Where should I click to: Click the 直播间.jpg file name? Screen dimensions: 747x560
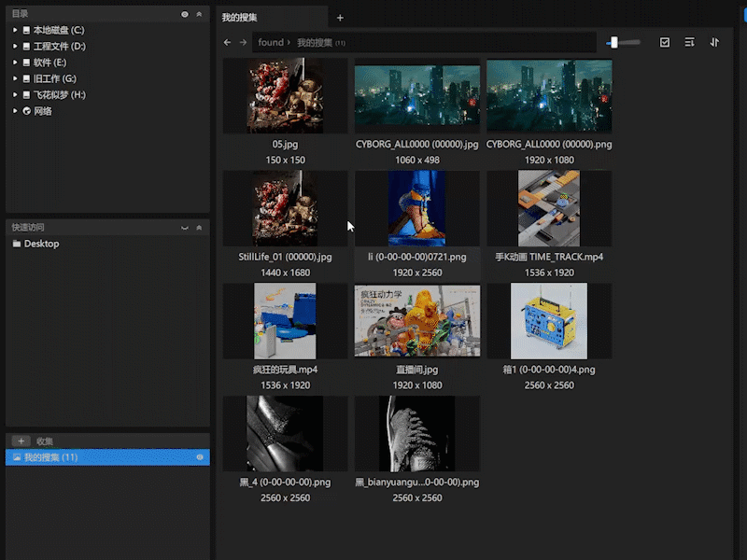[x=417, y=370]
